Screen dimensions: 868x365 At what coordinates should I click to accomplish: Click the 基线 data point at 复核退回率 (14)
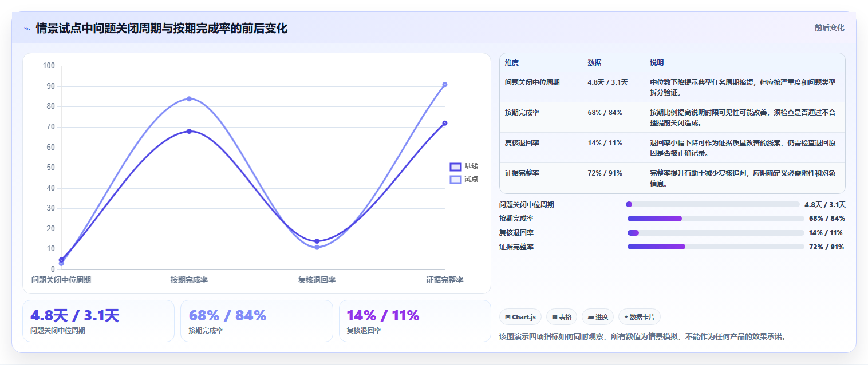click(317, 241)
